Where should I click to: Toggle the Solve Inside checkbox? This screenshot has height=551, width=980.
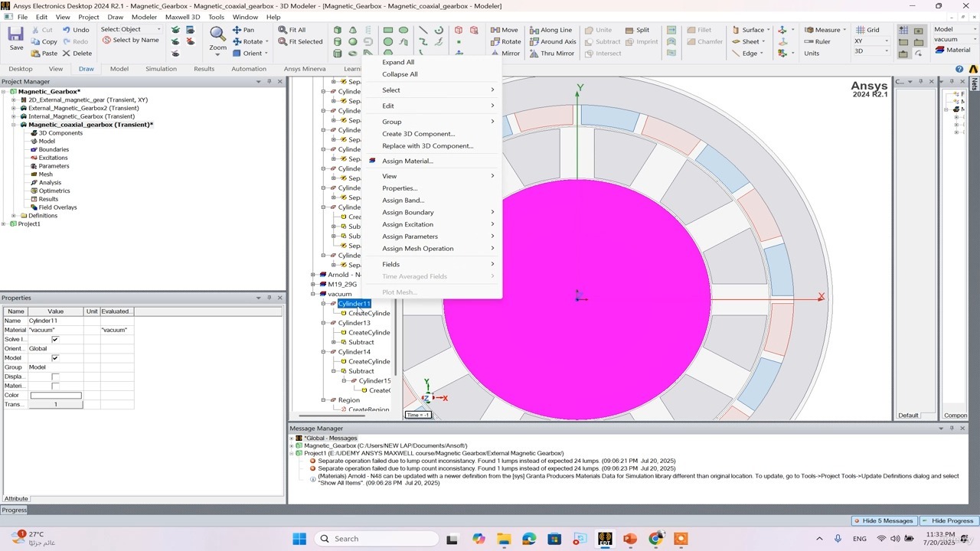55,339
